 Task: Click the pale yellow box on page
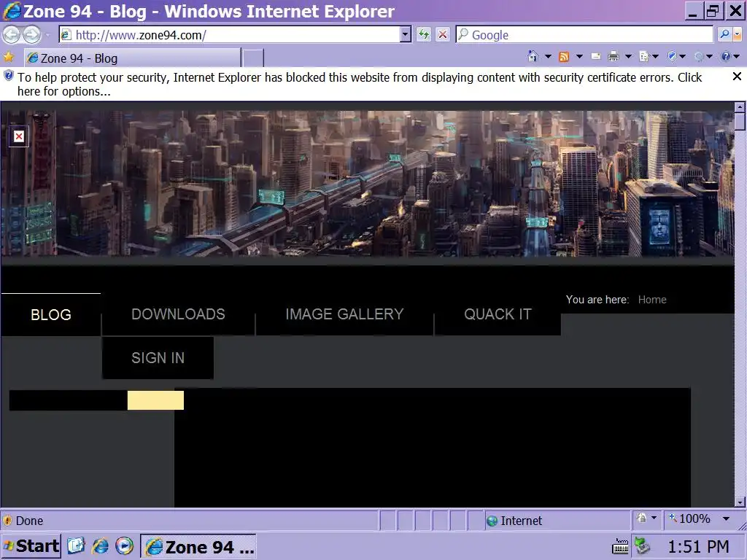coord(155,400)
